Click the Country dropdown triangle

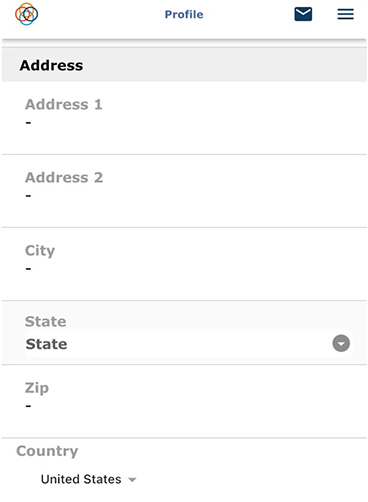click(x=132, y=480)
